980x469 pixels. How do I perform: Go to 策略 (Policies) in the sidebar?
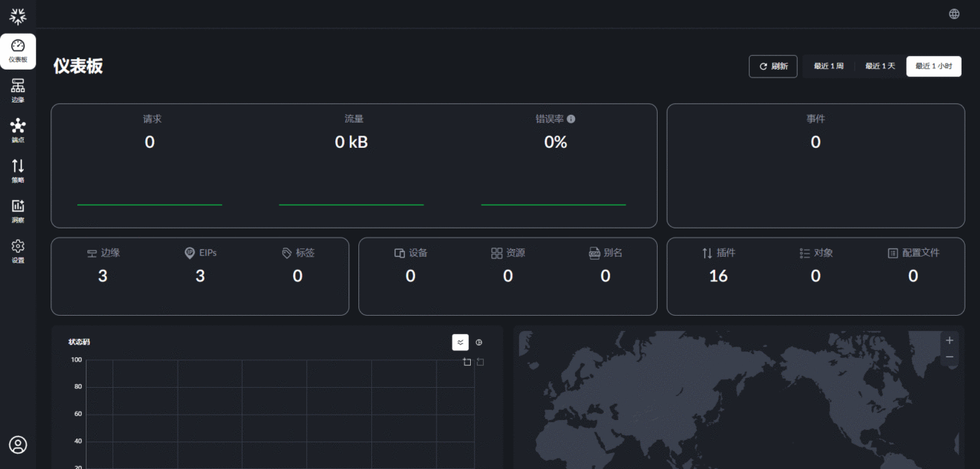(x=18, y=170)
